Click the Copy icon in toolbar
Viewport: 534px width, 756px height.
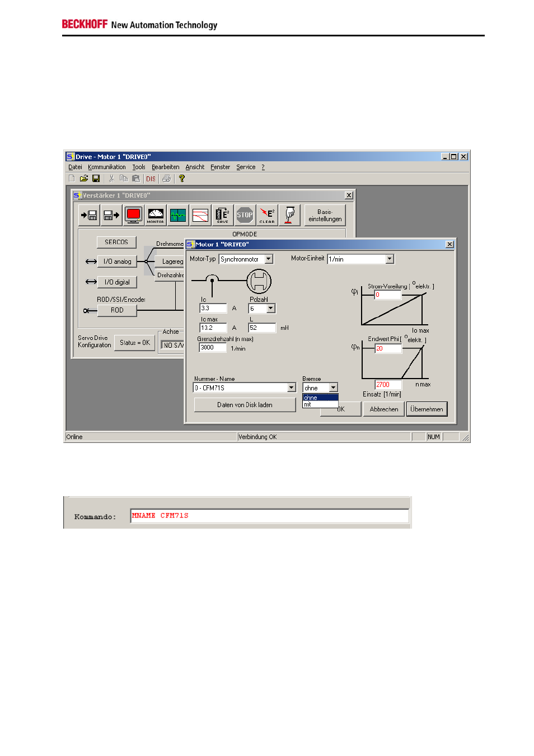point(124,179)
